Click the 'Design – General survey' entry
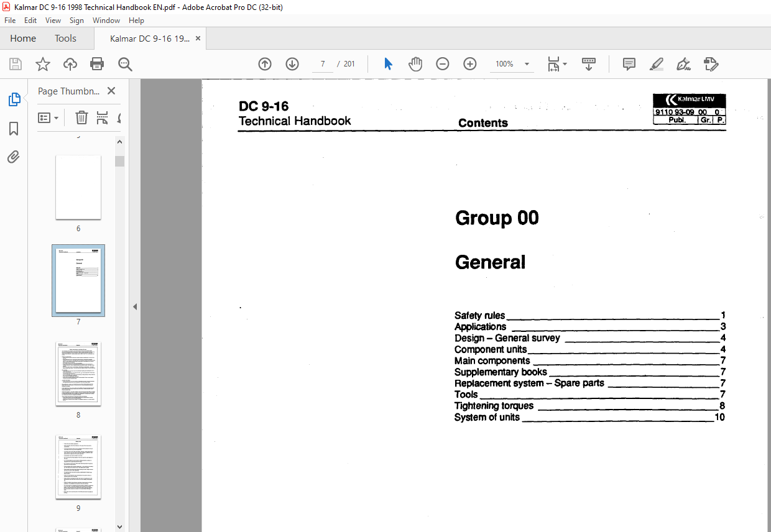 507,338
